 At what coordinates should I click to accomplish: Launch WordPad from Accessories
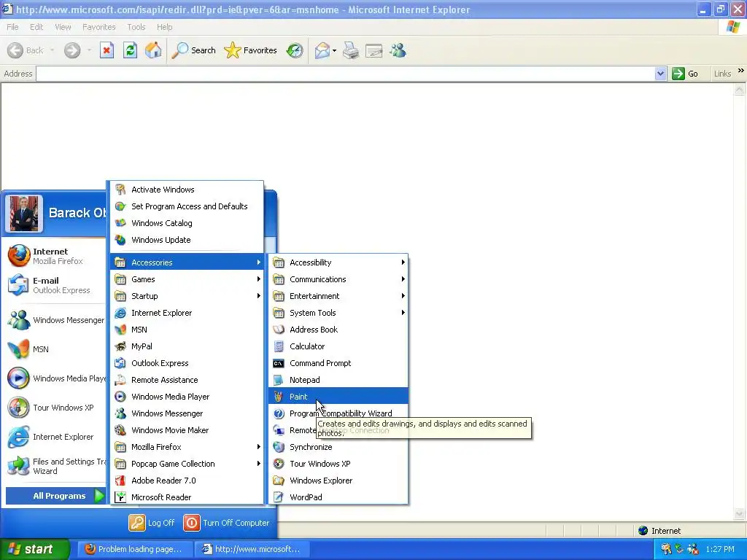click(x=338, y=497)
